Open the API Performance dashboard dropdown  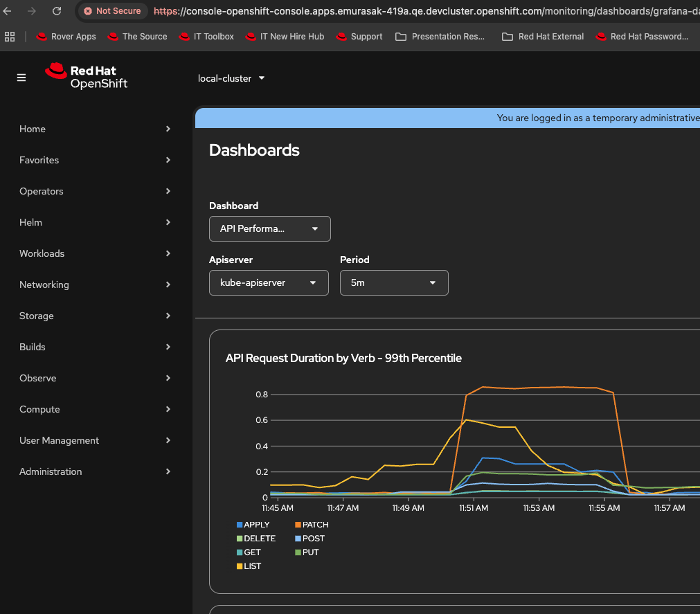tap(269, 228)
